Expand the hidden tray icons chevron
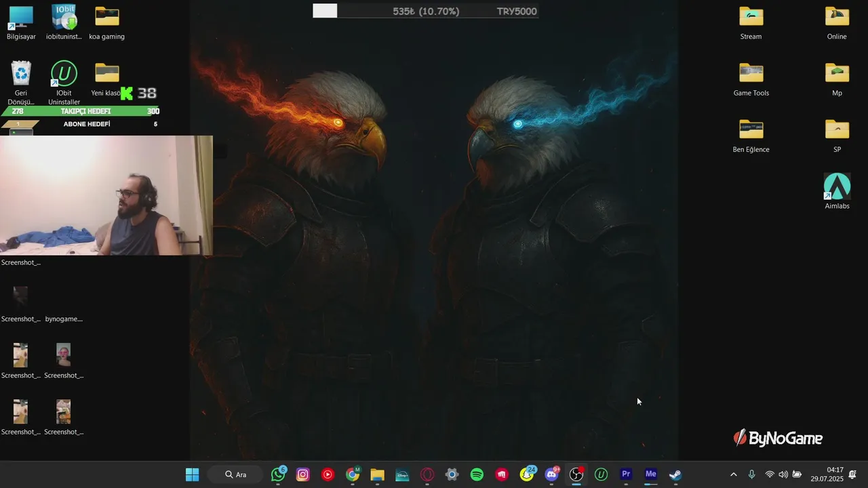The width and height of the screenshot is (868, 488). point(733,474)
